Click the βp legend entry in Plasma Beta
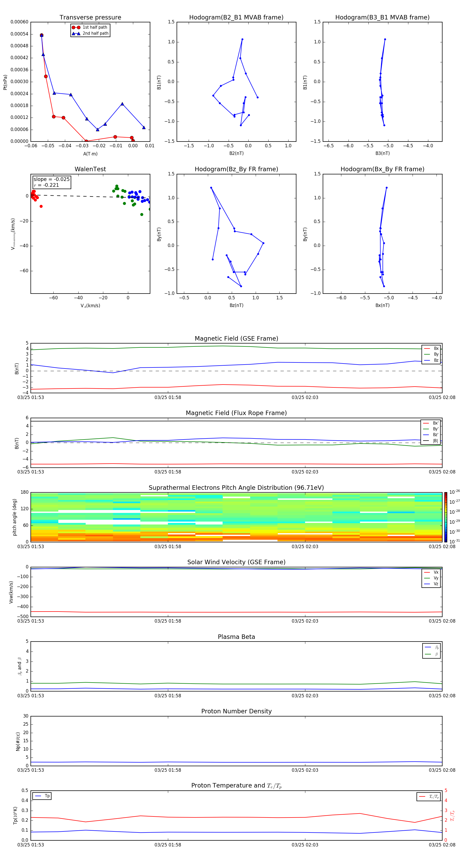473x868 pixels. 431,647
